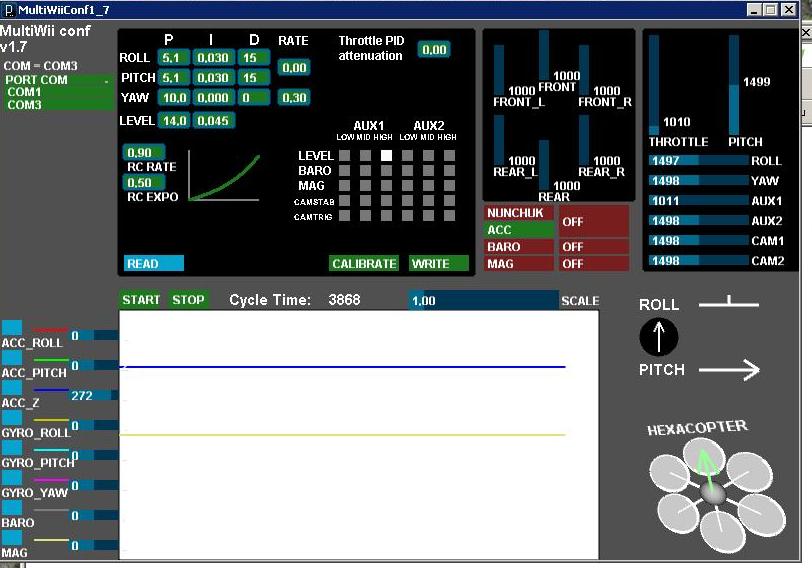Edit PITCH P value field
The width and height of the screenshot is (812, 568).
(x=173, y=78)
